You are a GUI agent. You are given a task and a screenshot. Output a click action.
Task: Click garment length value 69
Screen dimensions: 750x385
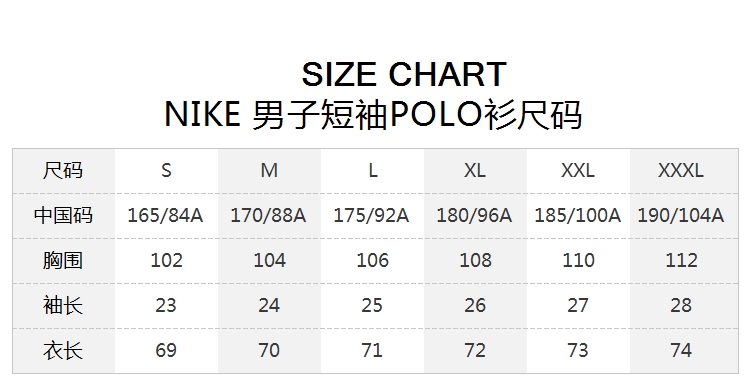tap(166, 351)
